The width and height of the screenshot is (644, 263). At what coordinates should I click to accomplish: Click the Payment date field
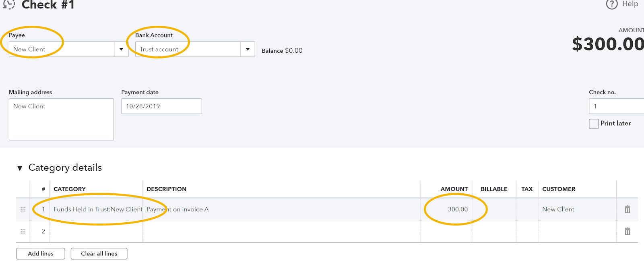(x=161, y=106)
